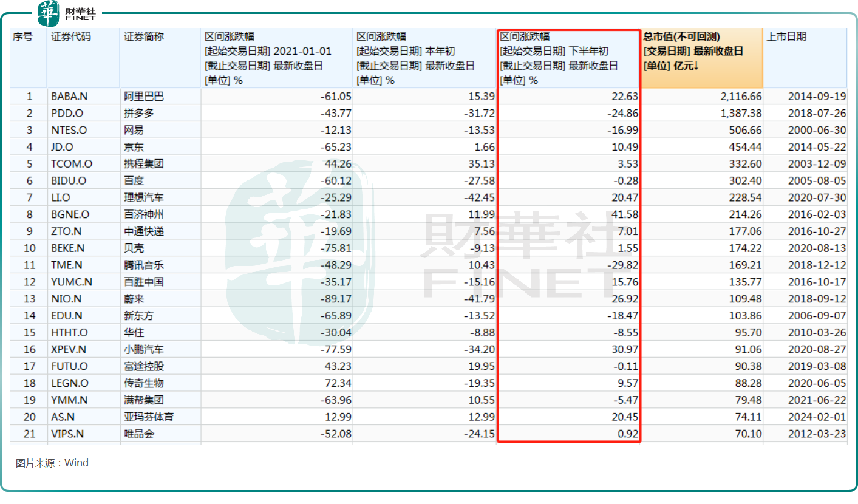The height and width of the screenshot is (504, 858).
Task: Sort by 总市值 column header
Action: pos(702,58)
